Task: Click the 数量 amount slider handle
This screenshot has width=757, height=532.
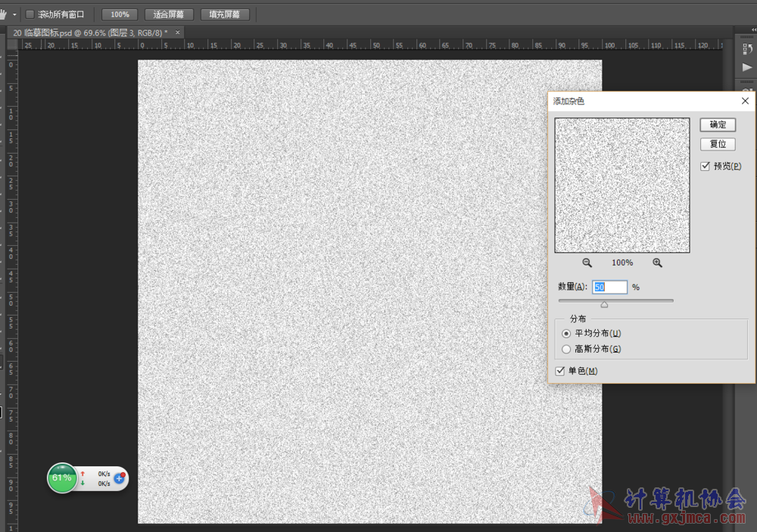Action: [604, 305]
